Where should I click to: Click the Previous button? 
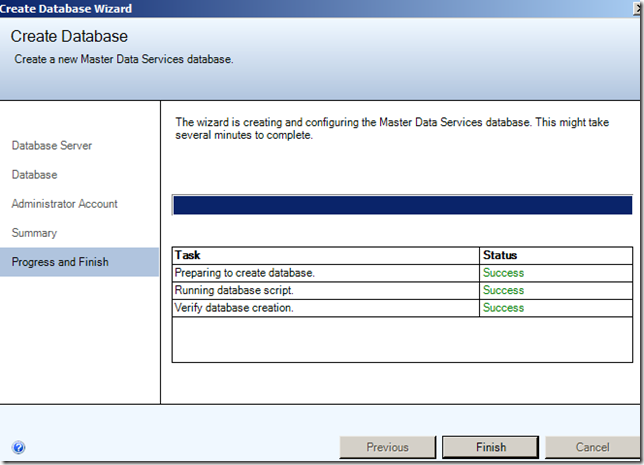click(387, 447)
